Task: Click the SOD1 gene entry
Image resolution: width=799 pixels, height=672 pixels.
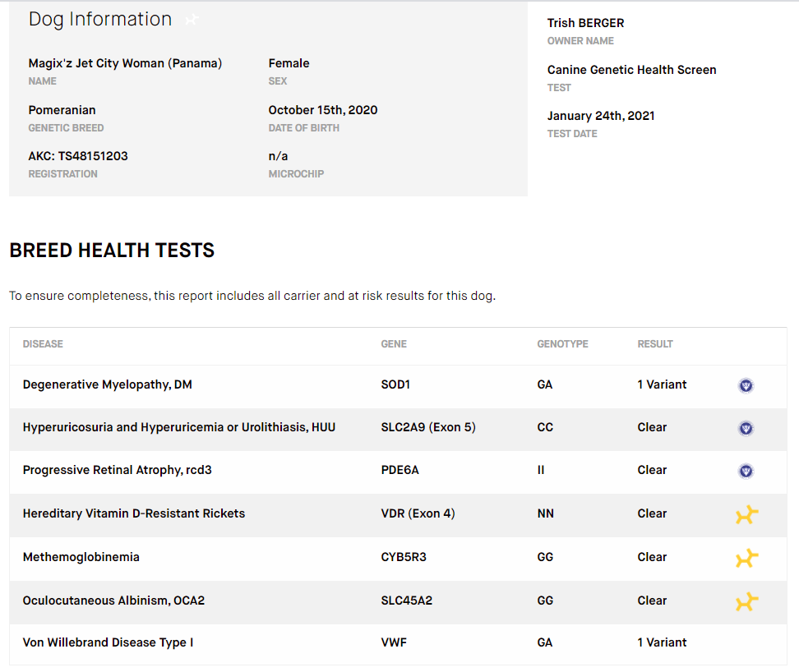Action: point(395,384)
